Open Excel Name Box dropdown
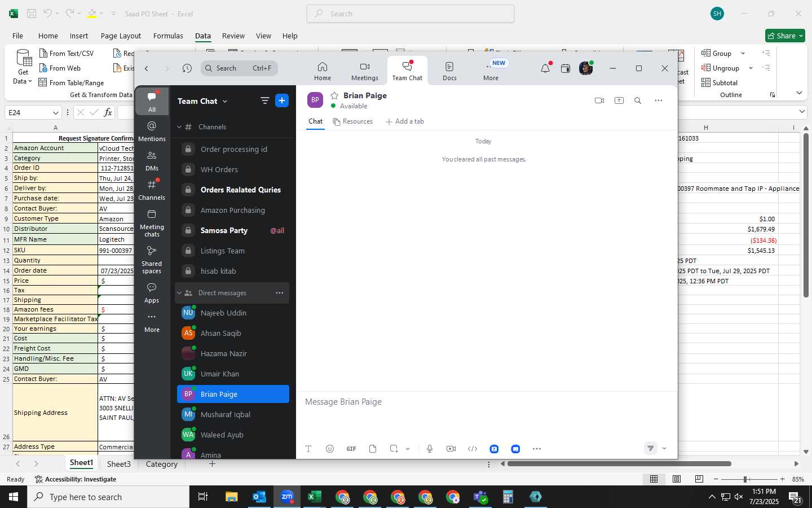The image size is (812, 508). (x=55, y=112)
